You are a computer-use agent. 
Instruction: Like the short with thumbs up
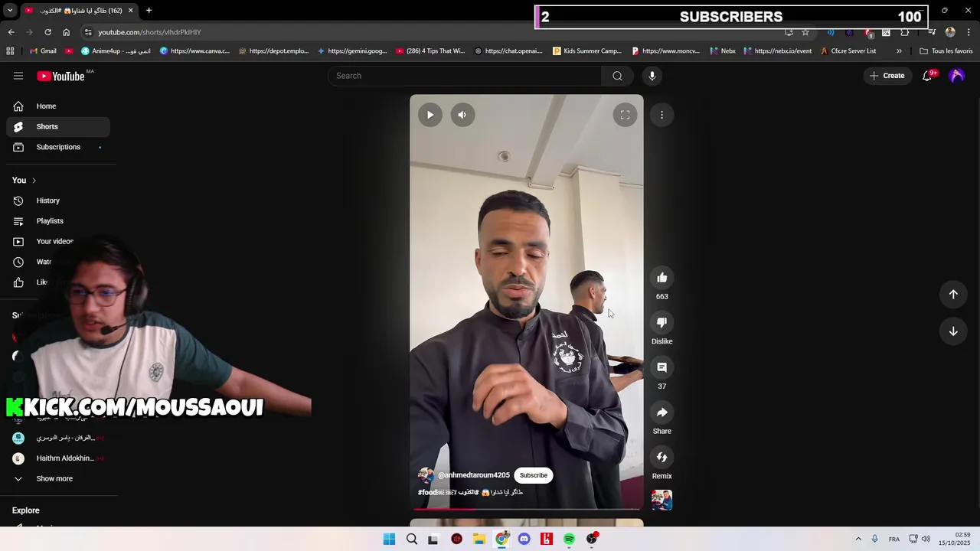(662, 278)
